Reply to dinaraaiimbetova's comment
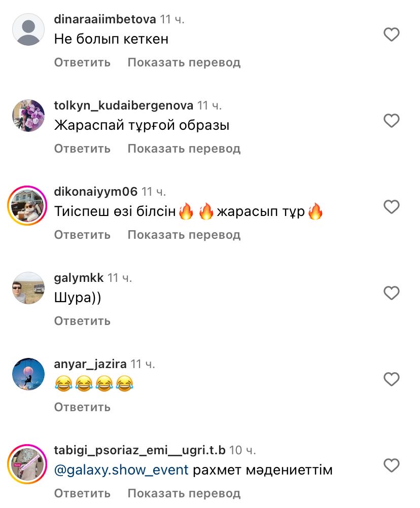Image resolution: width=420 pixels, height=508 pixels. 82,62
